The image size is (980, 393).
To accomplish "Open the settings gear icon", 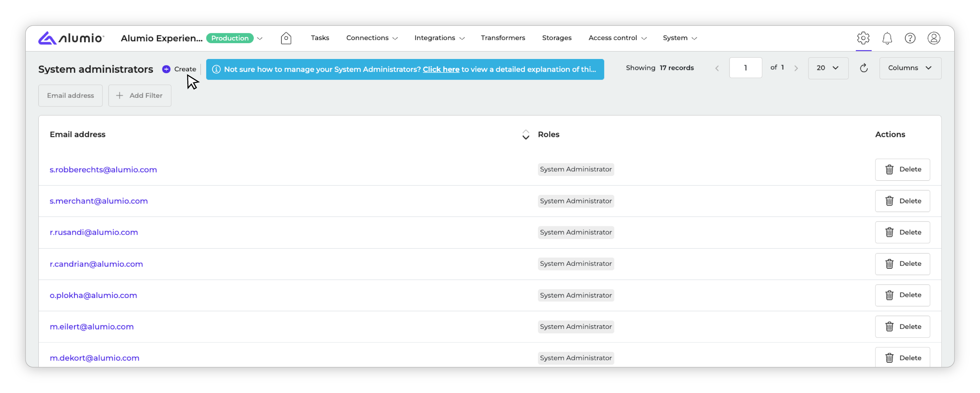I will coord(863,38).
